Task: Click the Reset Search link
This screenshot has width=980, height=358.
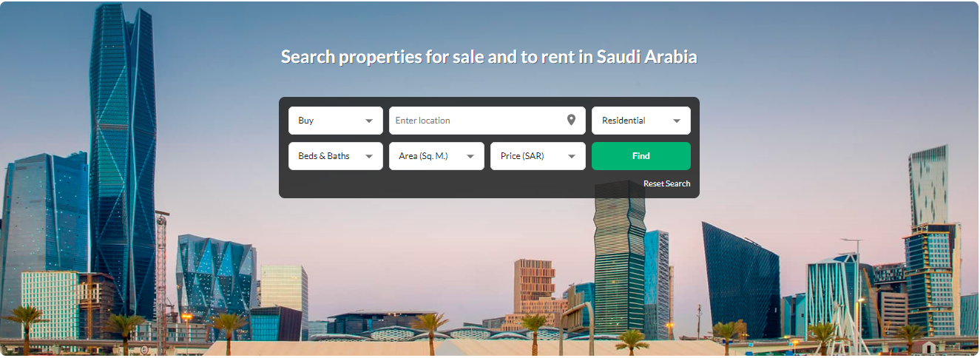Action: 667,183
